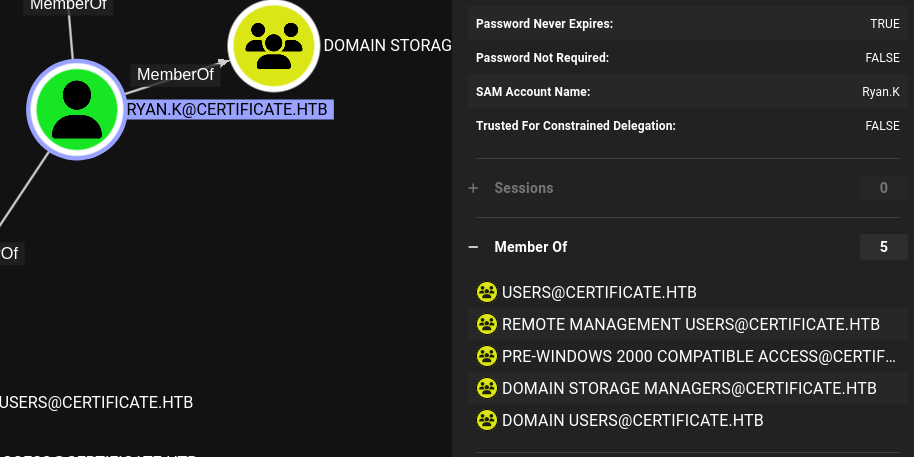Image resolution: width=914 pixels, height=457 pixels.
Task: Click the RYAN.K@CERTIFICATE.HTB node label
Action: click(x=228, y=110)
